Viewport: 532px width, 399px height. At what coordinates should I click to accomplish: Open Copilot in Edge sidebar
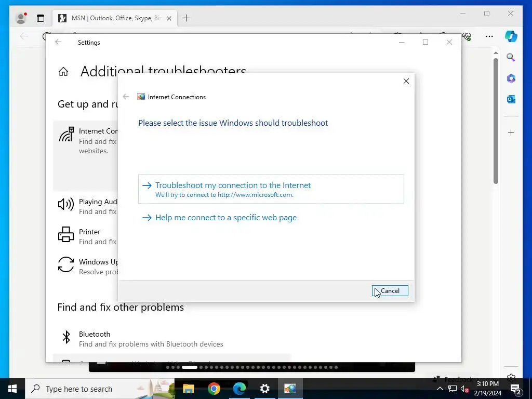tap(511, 36)
